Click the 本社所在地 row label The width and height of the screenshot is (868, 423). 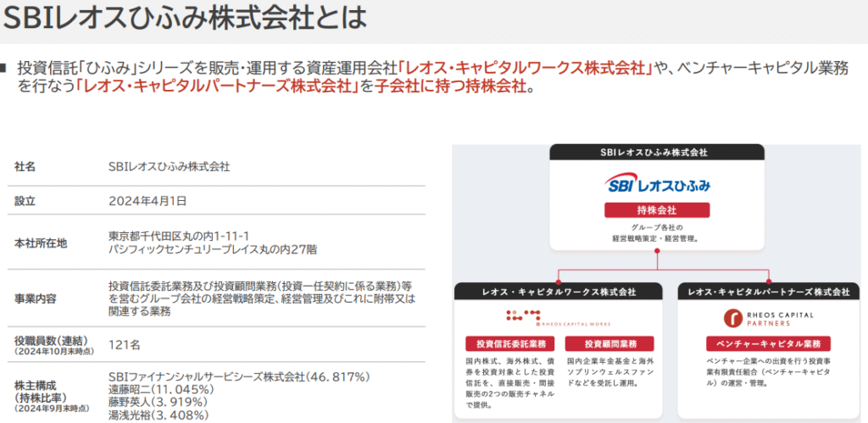click(41, 243)
